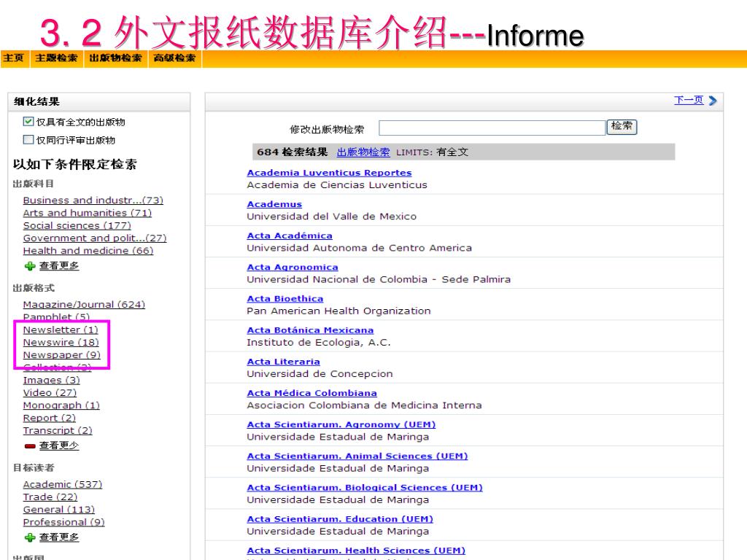Open Acta Botánica Mexicana publication
Image resolution: width=747 pixels, height=560 pixels.
(310, 330)
